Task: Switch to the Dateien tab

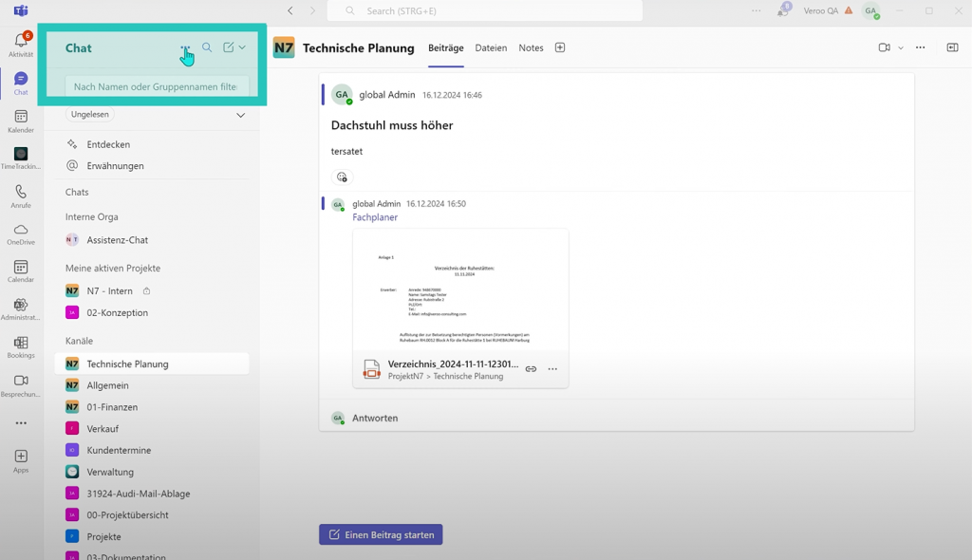Action: [x=491, y=47]
